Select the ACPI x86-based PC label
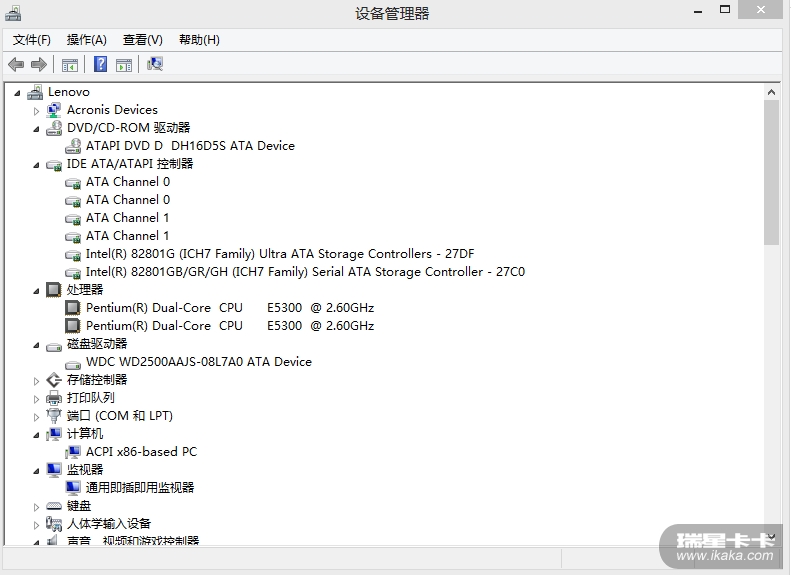The image size is (791, 575). point(141,451)
